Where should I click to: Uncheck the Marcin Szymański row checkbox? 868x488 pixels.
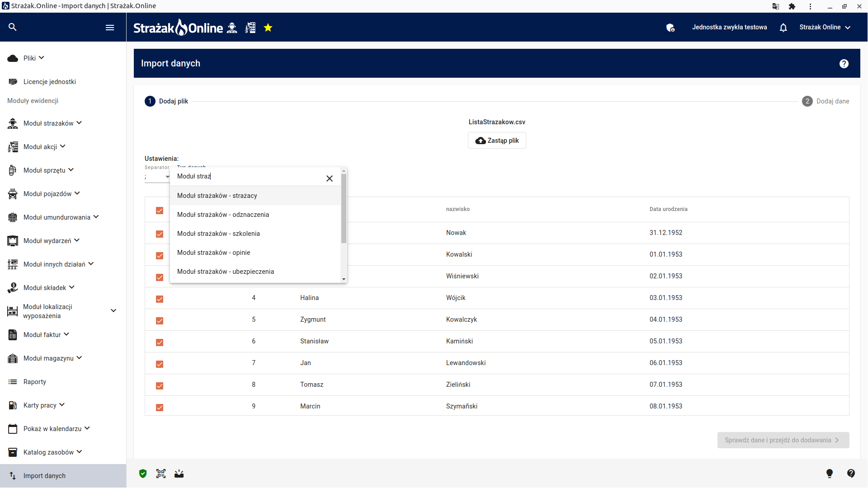coord(160,408)
